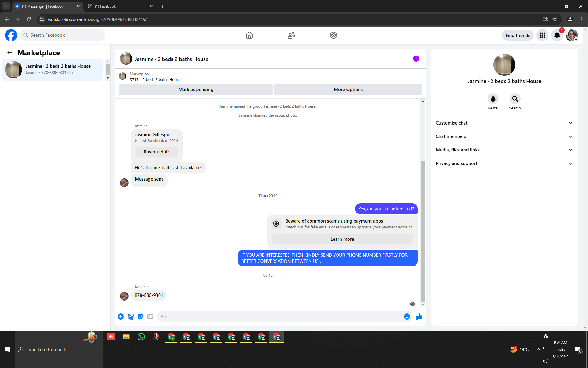
Task: Open the Windows Start menu
Action: [x=7, y=349]
